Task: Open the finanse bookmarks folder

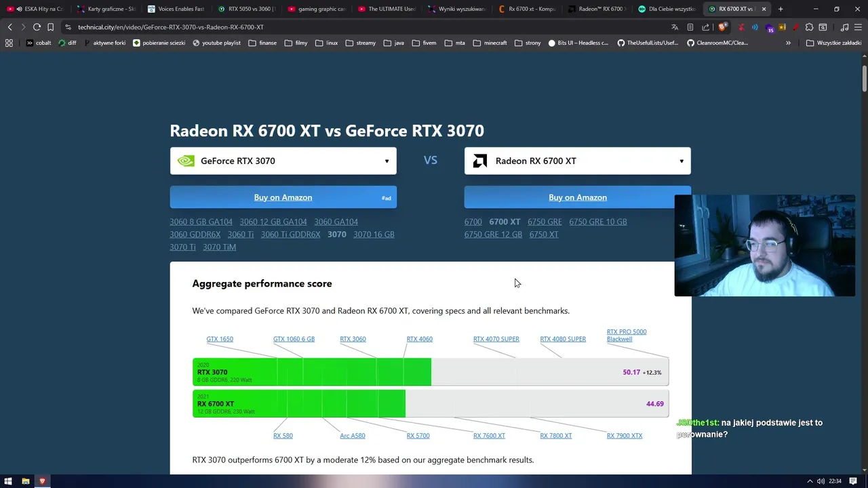Action: click(x=262, y=43)
